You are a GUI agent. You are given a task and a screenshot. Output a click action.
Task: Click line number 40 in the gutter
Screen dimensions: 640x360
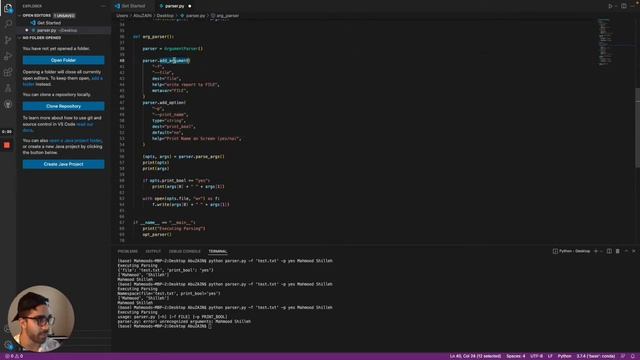pos(122,60)
